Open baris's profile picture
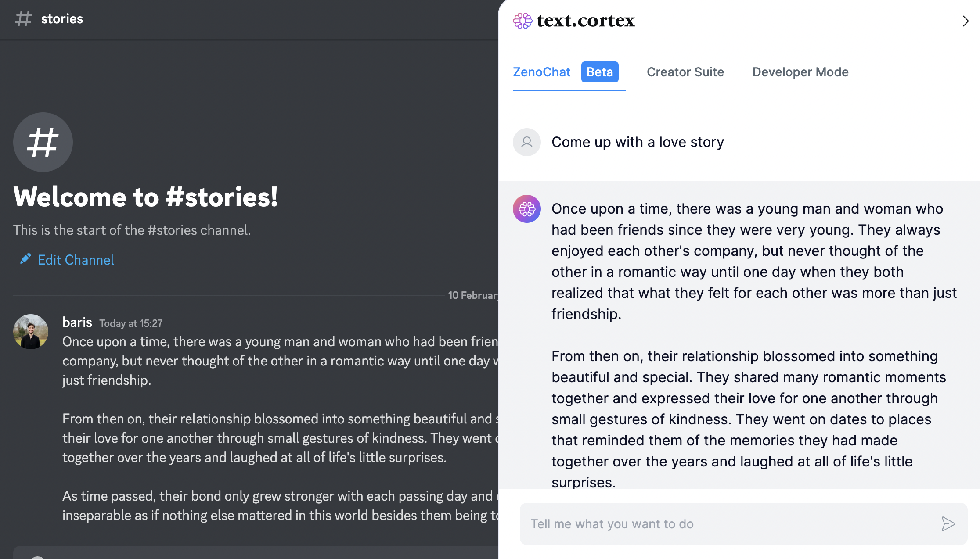Image resolution: width=980 pixels, height=559 pixels. coord(31,332)
